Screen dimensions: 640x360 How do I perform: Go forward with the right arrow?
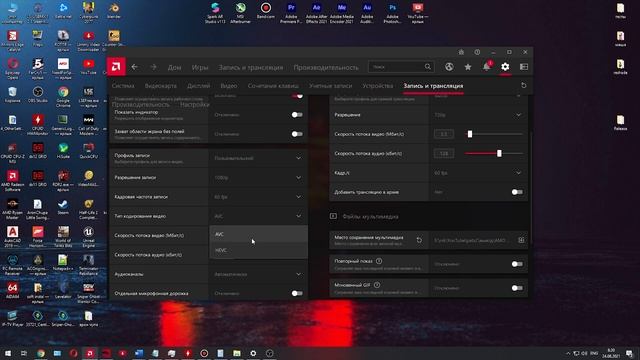(153, 67)
